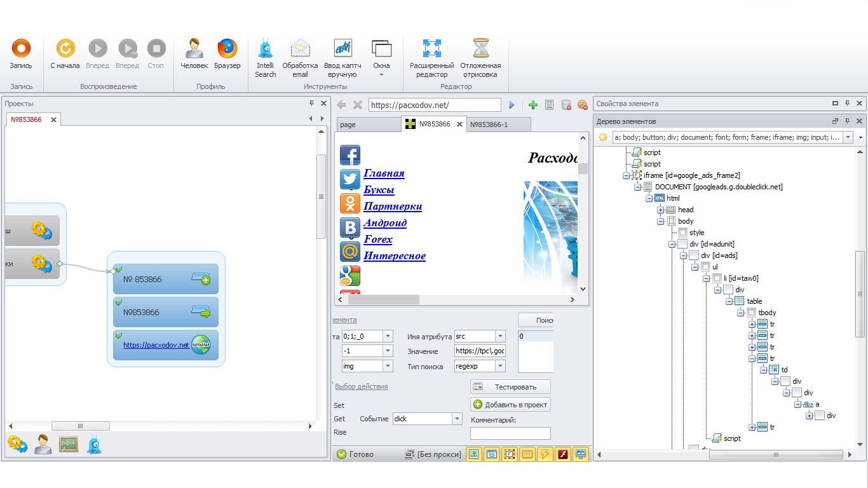The height and width of the screenshot is (488, 868).
Task: Select https://pacxodov.net action block in project
Action: point(166,345)
